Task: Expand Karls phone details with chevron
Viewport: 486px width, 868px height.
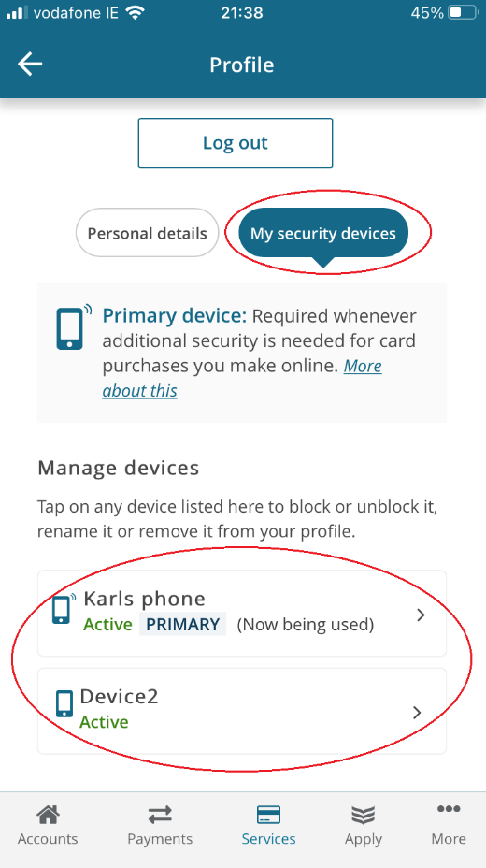Action: coord(421,615)
